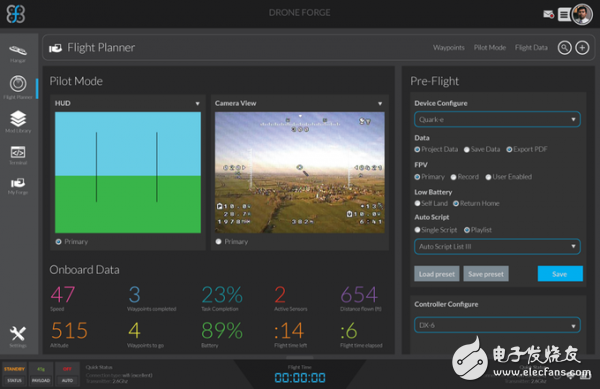Image resolution: width=600 pixels, height=389 pixels.
Task: Click the blue Save button
Action: tap(560, 274)
